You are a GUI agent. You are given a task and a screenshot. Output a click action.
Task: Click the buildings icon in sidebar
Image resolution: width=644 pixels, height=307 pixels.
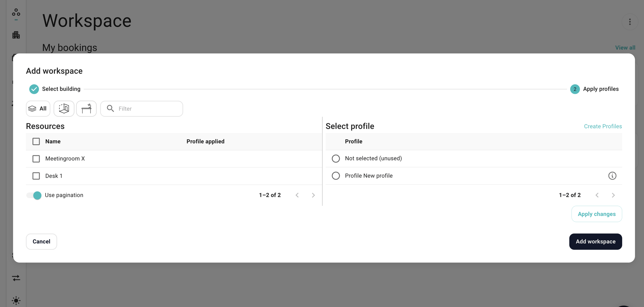click(16, 35)
